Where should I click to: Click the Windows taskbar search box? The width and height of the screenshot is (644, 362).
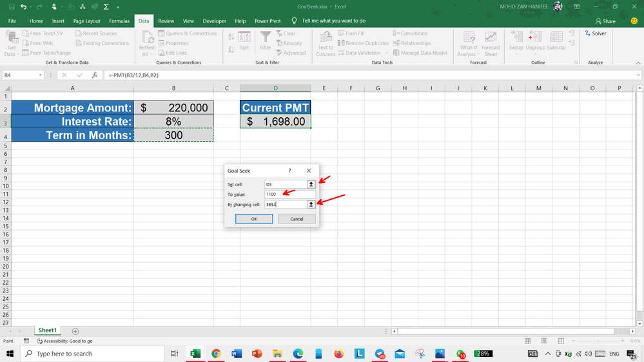click(x=92, y=354)
